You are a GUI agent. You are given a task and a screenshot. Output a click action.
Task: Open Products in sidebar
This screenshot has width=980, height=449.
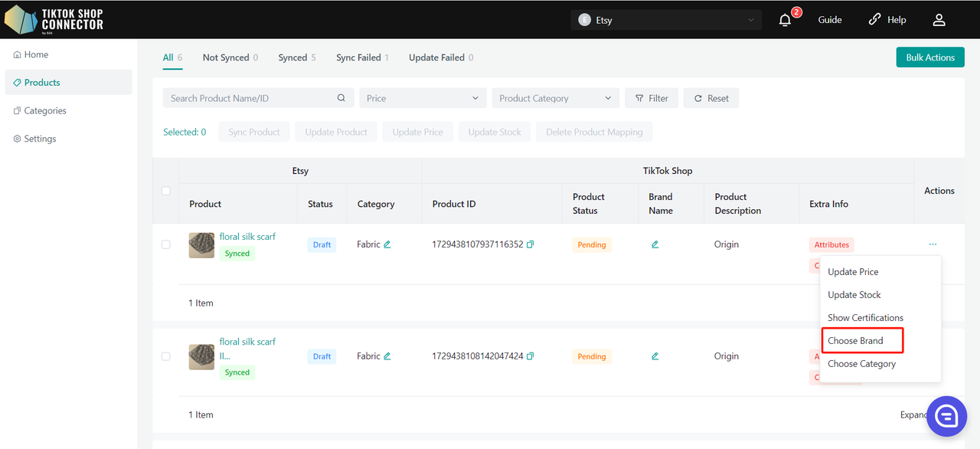click(x=68, y=82)
